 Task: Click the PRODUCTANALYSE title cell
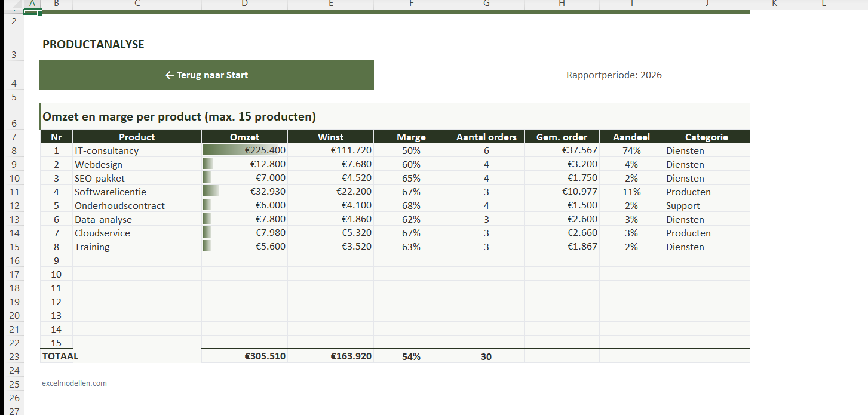tap(93, 45)
